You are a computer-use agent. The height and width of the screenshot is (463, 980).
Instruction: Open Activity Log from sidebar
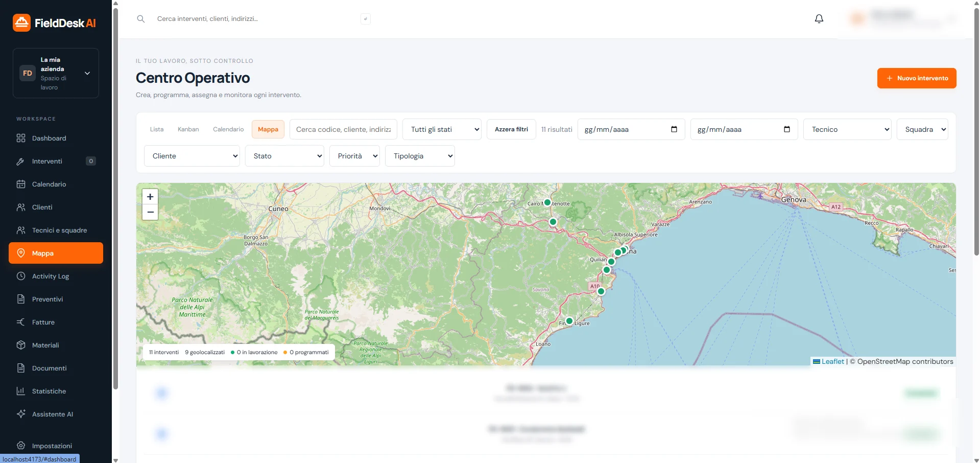pyautogui.click(x=56, y=276)
